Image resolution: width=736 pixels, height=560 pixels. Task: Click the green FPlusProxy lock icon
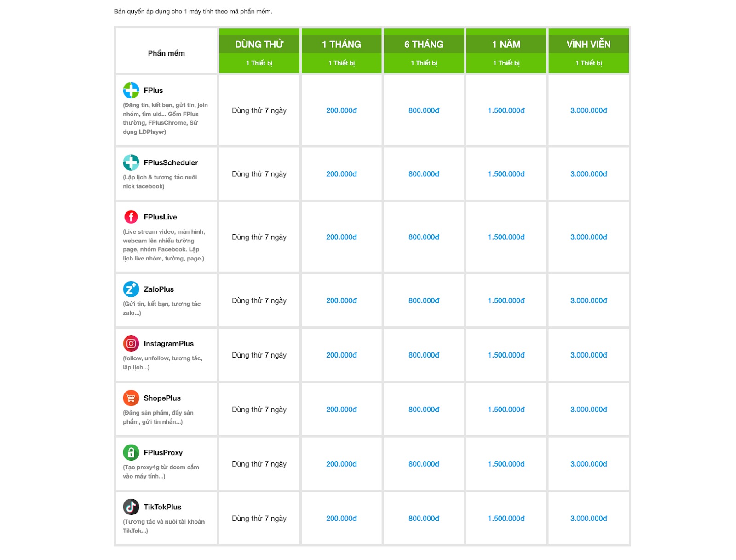[x=131, y=452]
